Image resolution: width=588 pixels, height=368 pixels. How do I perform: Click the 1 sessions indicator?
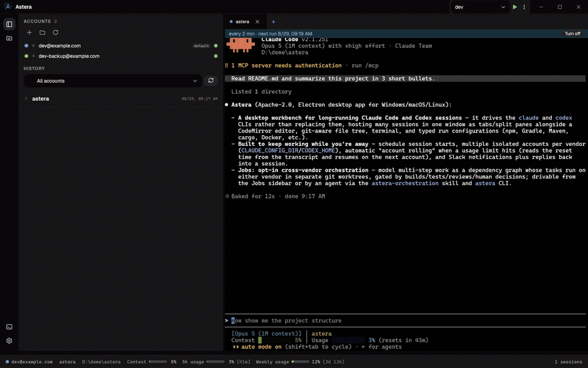pyautogui.click(x=568, y=362)
